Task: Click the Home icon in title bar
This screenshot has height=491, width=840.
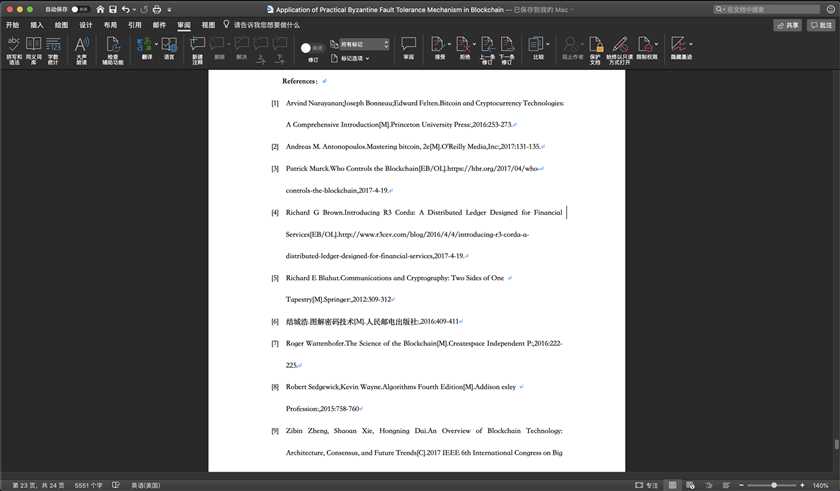Action: (x=100, y=9)
